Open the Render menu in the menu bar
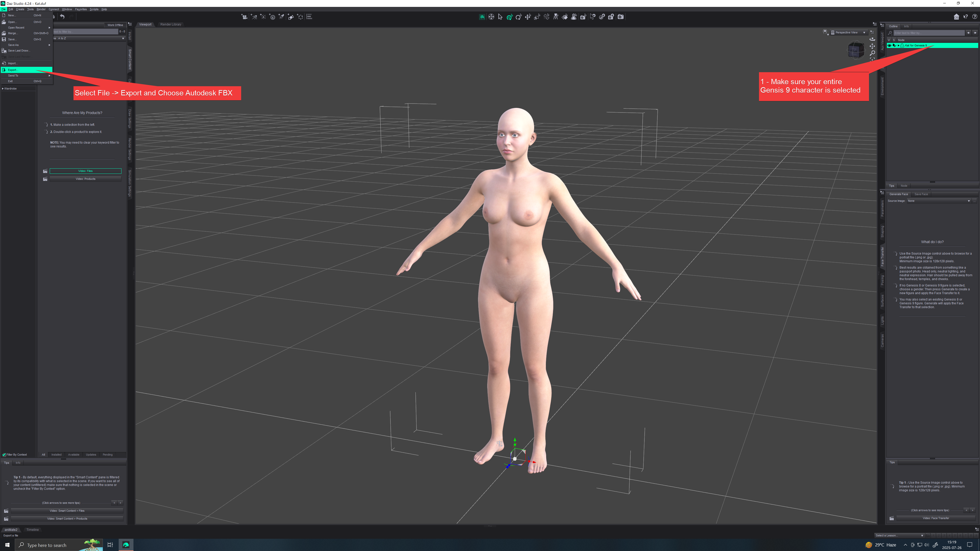Screen dimensions: 980x551 pos(41,9)
